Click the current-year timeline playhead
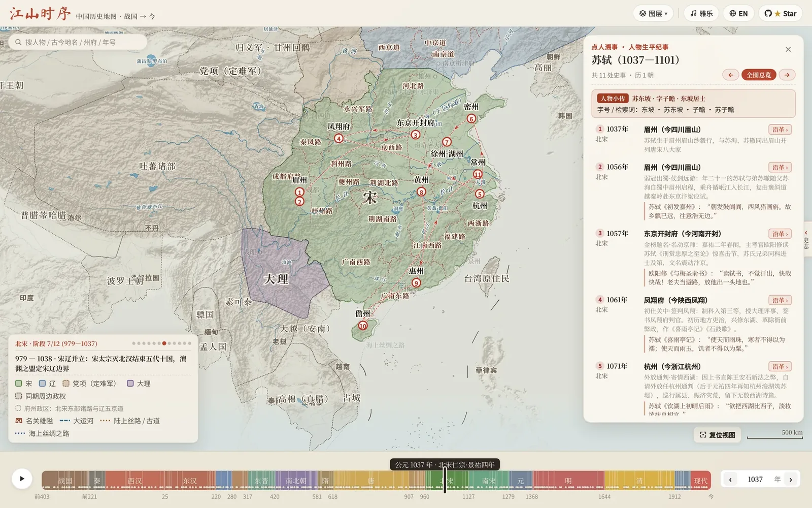 point(445,480)
